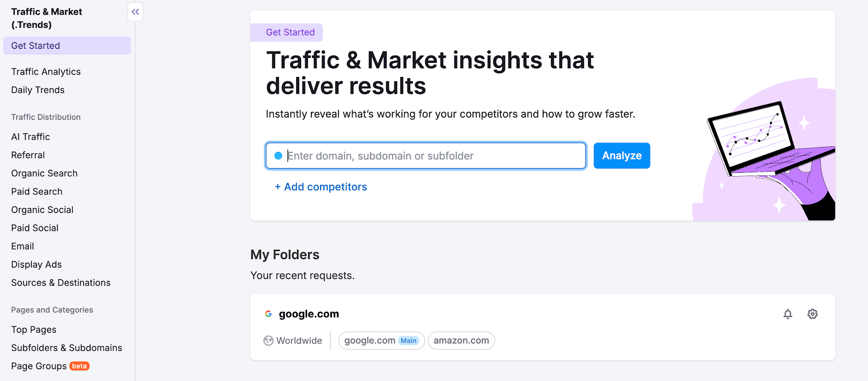Collapse the left sidebar with the double-chevron icon
This screenshot has width=868, height=381.
click(135, 11)
